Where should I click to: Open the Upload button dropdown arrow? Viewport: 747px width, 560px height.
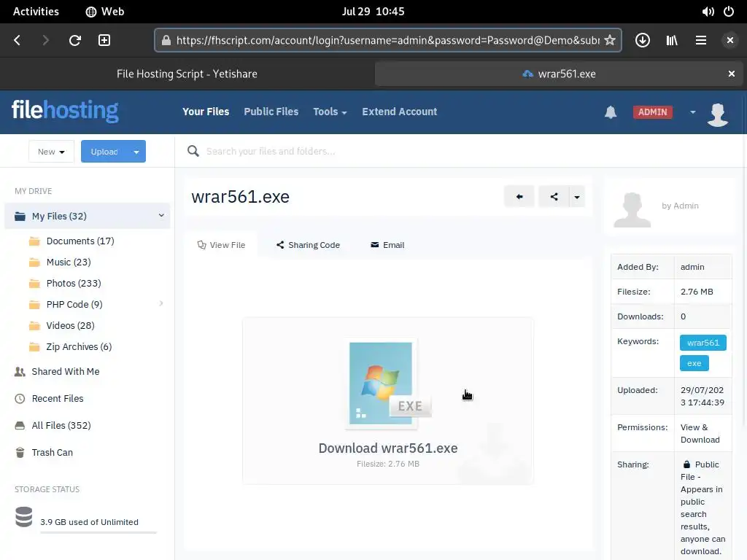tap(136, 152)
